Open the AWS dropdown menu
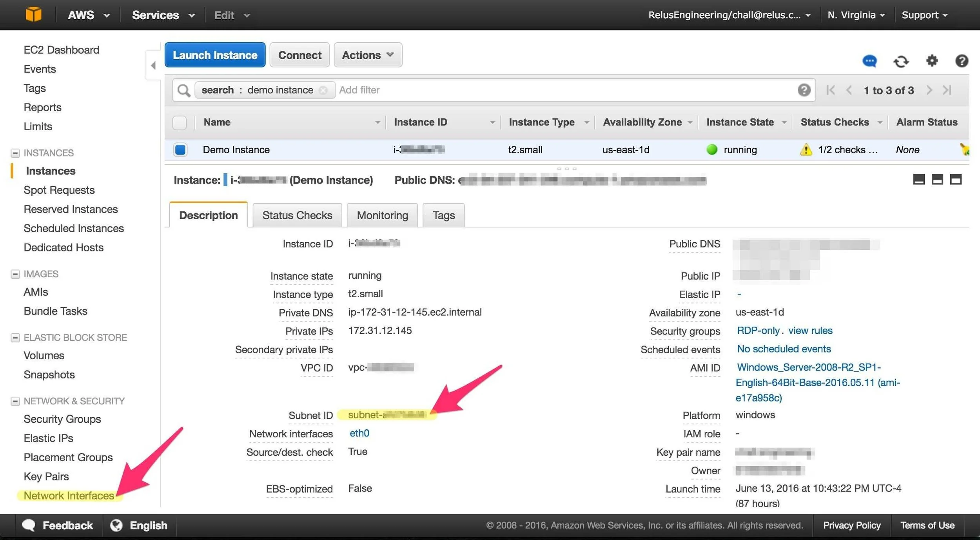This screenshot has width=980, height=540. point(88,15)
